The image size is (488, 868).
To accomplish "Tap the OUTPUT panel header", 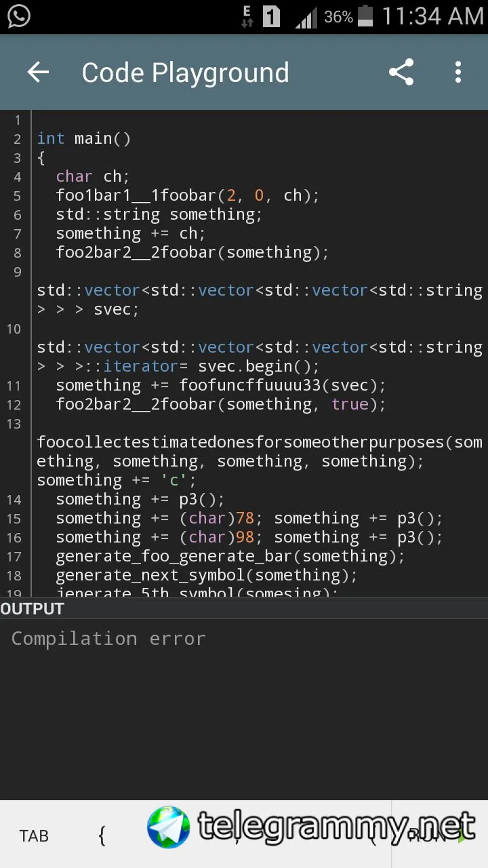I will coord(33,609).
